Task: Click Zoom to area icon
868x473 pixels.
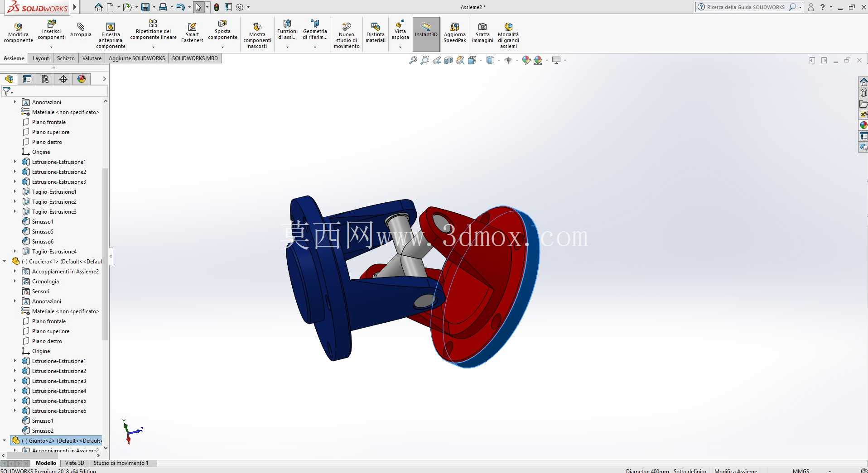Action: pos(424,60)
